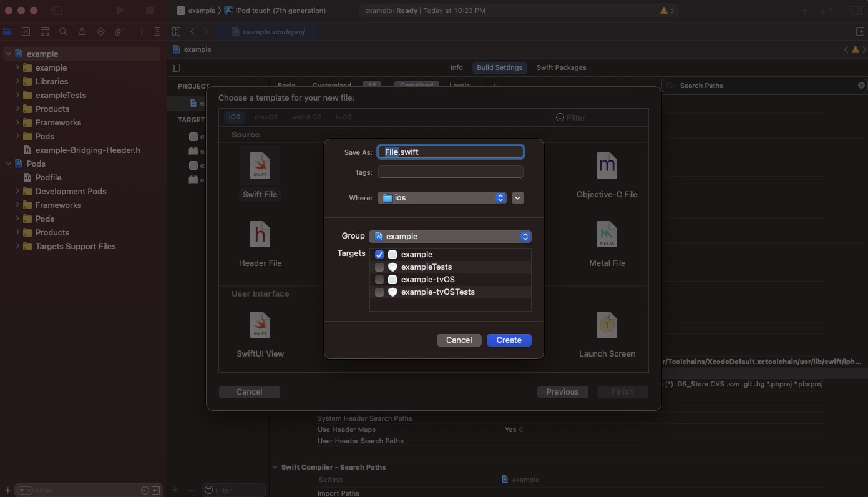This screenshot has width=868, height=497.
Task: Click Cancel beside the Previous button
Action: click(249, 392)
